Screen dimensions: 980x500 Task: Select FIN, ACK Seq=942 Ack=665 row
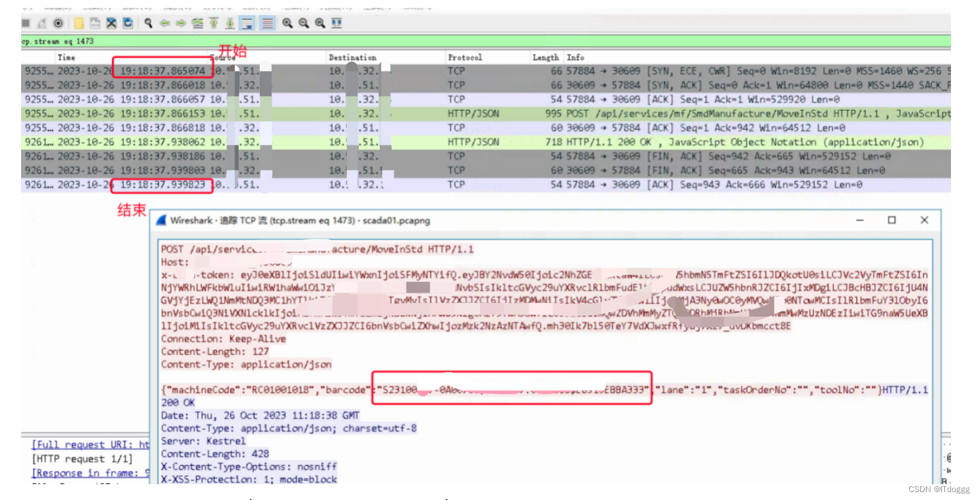click(x=485, y=156)
